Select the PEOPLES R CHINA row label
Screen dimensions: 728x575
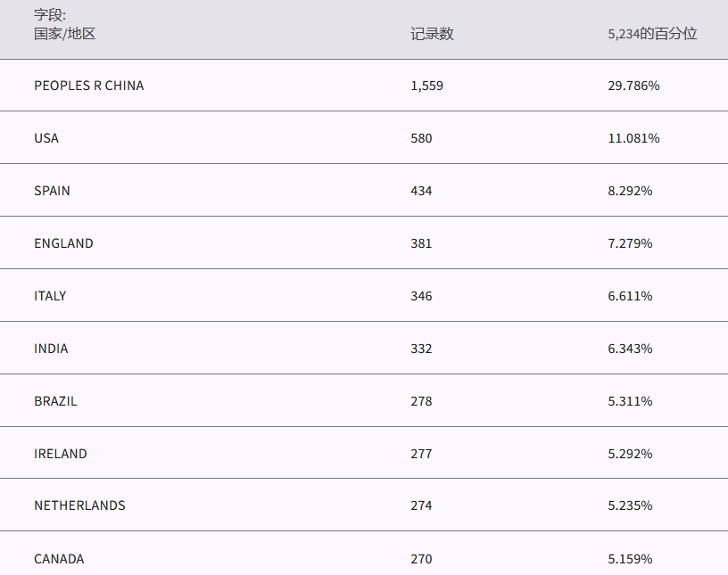pyautogui.click(x=88, y=86)
